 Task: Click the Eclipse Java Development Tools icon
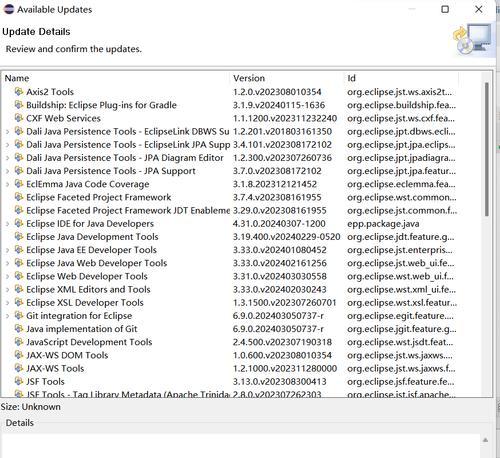[x=19, y=236]
